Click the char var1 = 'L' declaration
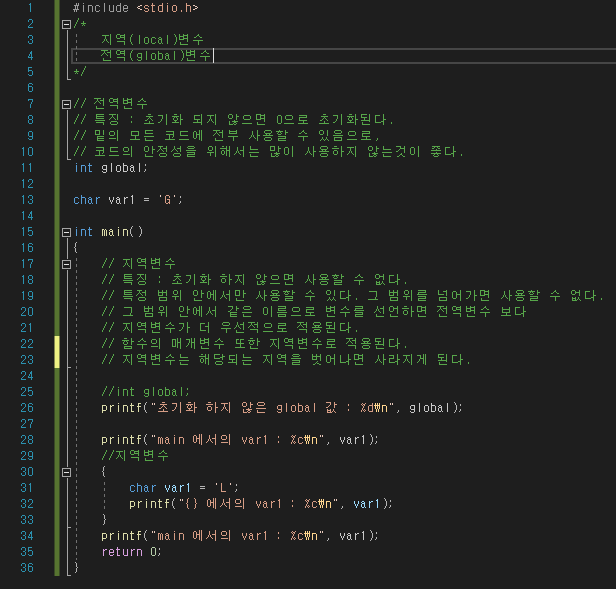 [x=183, y=488]
